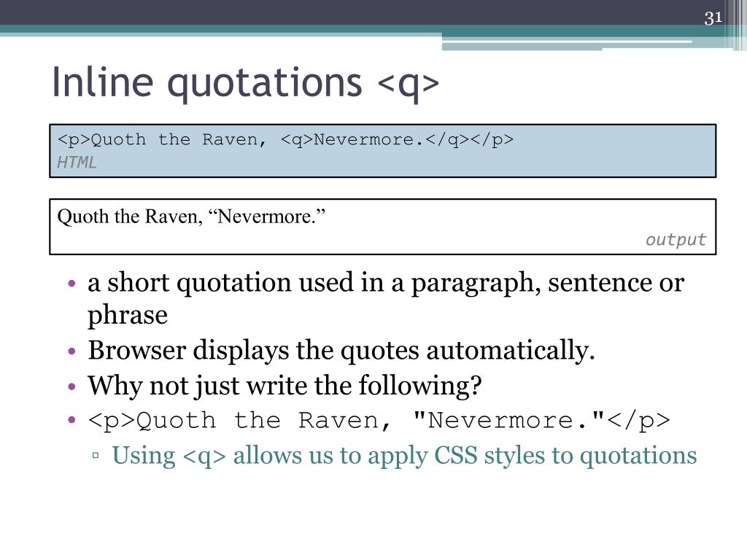Click code bullet with "Nevermore."</p>
Image resolution: width=747 pixels, height=560 pixels.
[x=379, y=421]
